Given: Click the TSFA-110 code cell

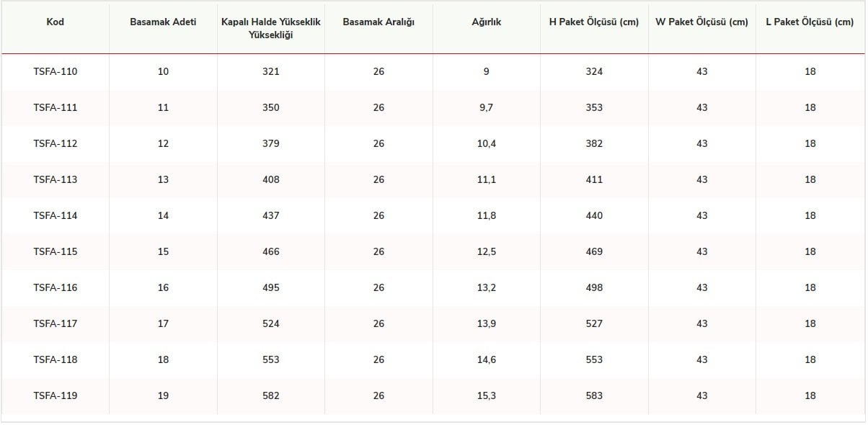Looking at the screenshot, I should tap(56, 71).
